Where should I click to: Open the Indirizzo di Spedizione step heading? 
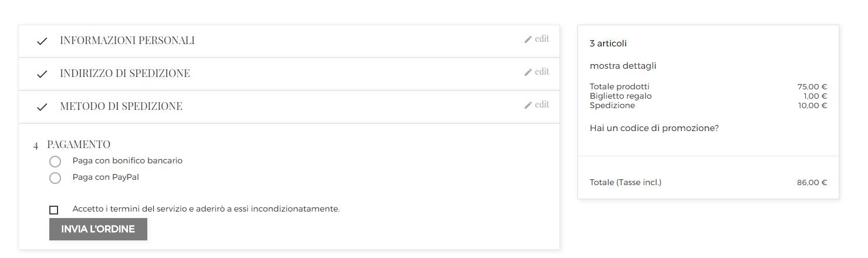click(x=125, y=73)
